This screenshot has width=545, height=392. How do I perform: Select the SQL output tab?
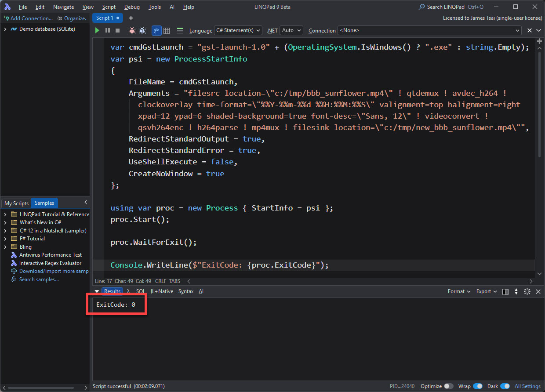click(x=140, y=291)
